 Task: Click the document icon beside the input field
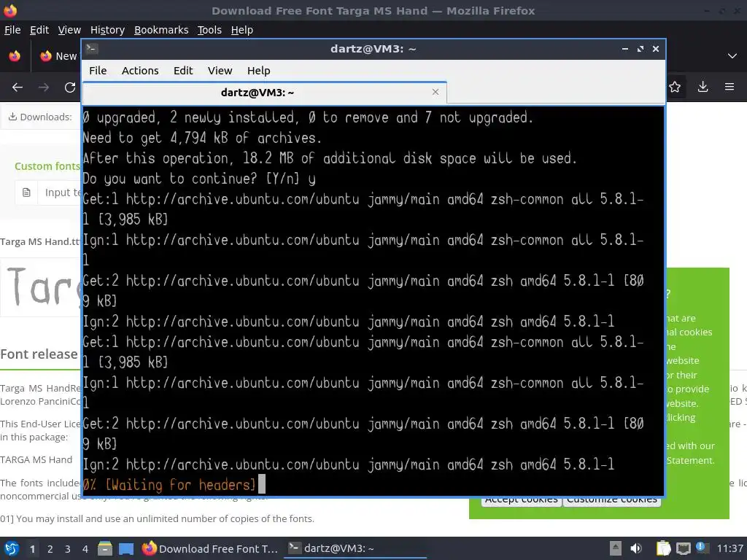(x=27, y=192)
